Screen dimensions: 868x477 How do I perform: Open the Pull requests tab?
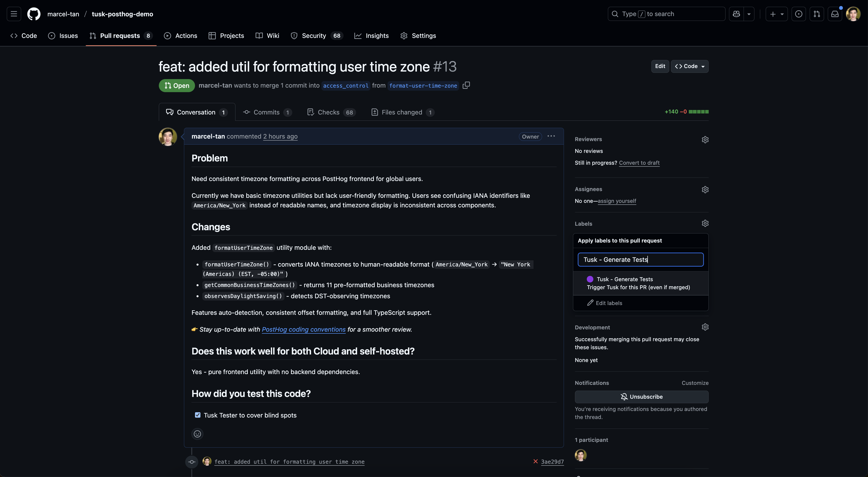121,36
